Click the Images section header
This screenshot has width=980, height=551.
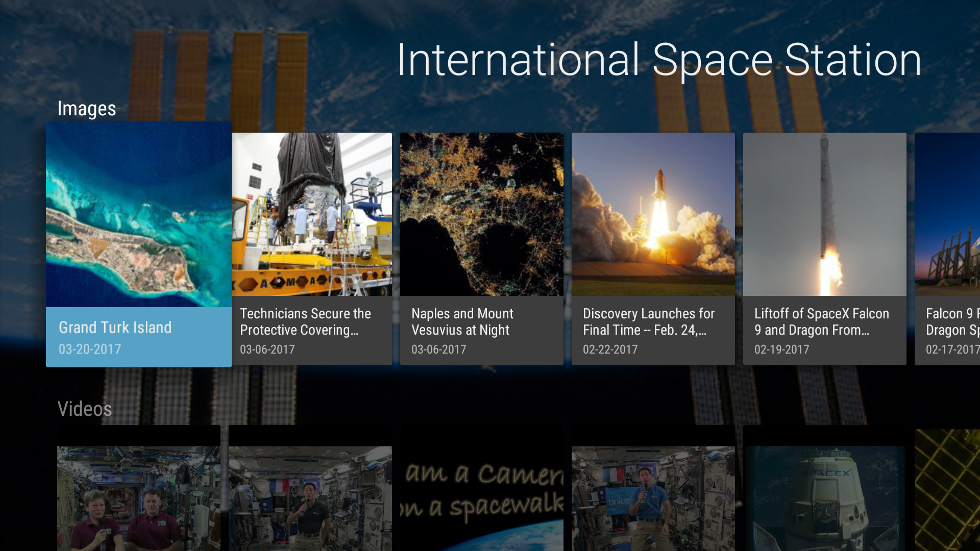tap(86, 108)
